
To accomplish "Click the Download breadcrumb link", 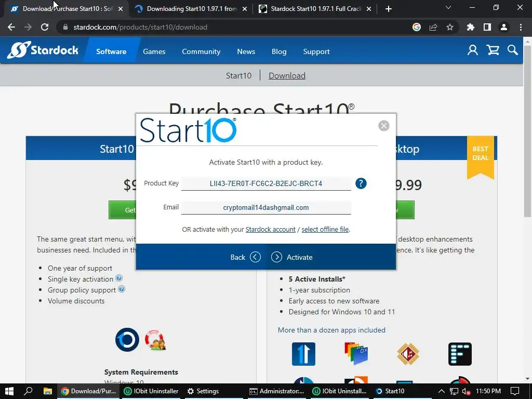I will point(287,75).
